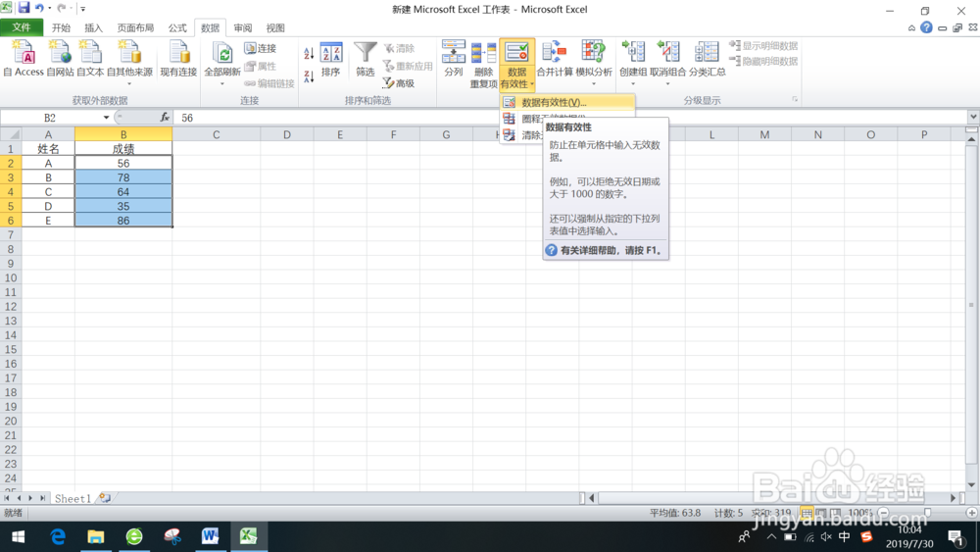Open Customize Quick Access Toolbar dropdown
This screenshot has width=980, height=552.
pyautogui.click(x=82, y=9)
